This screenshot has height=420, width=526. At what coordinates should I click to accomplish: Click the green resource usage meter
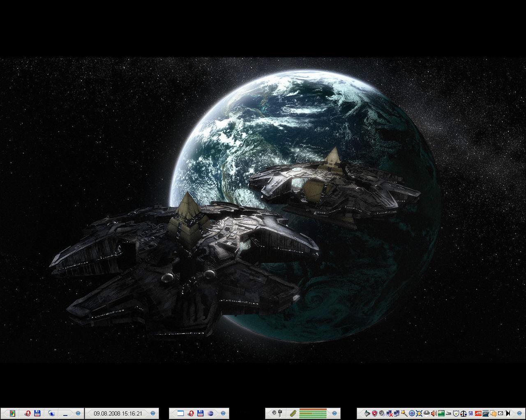(x=313, y=413)
